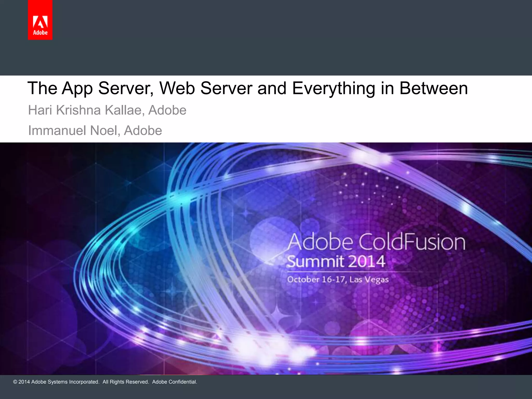This screenshot has height=399, width=532.
Task: Click the 'Adobe' word inside red logo
Action: click(x=40, y=33)
